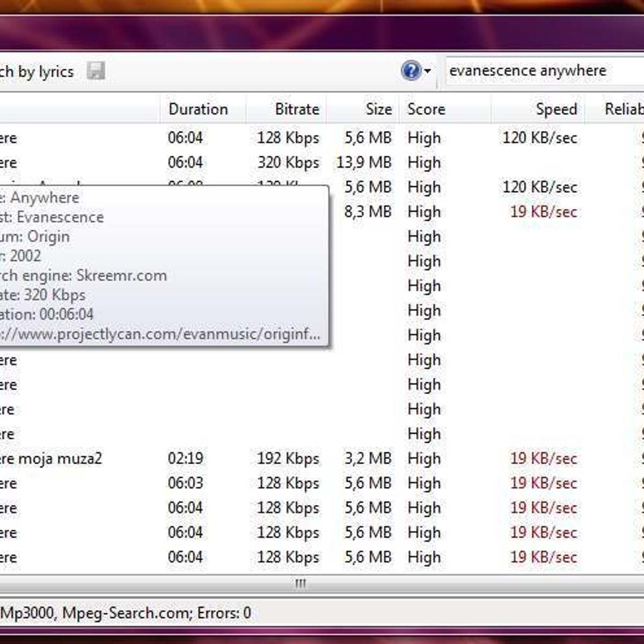
Task: Click the status bar showing 'Errors: 0'
Action: tap(126, 613)
